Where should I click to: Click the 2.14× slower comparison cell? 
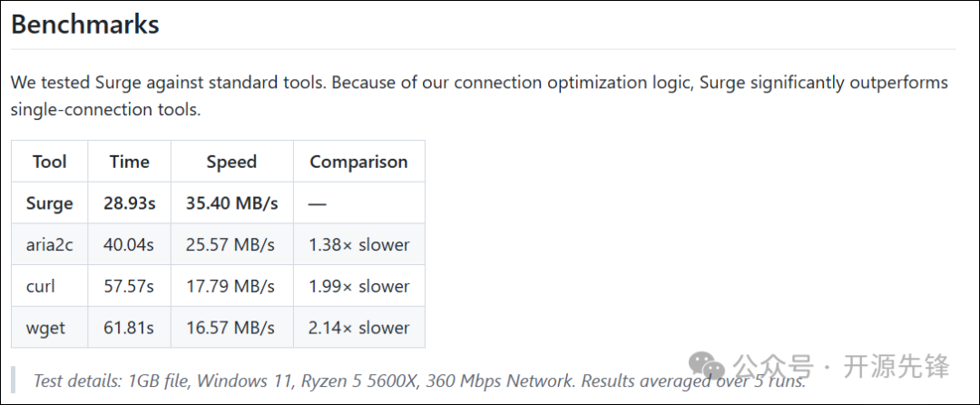pos(358,328)
